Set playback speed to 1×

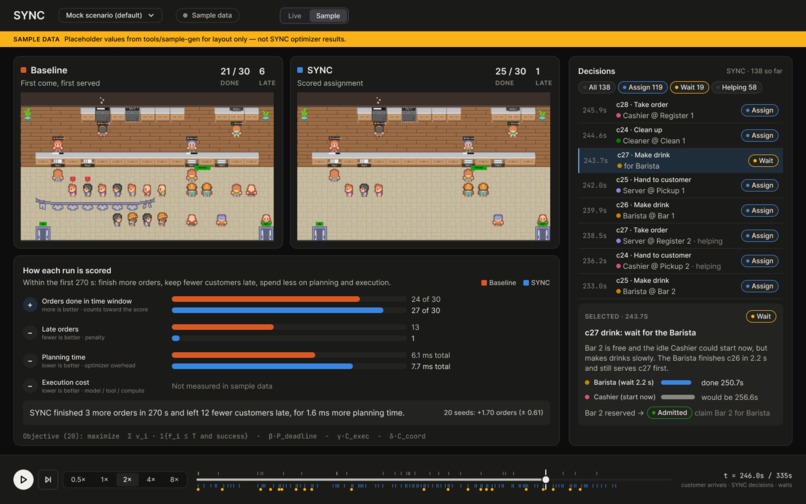[x=104, y=479]
